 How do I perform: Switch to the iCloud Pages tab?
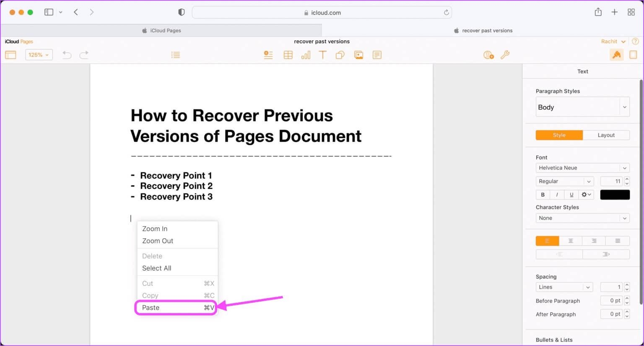[x=161, y=30]
